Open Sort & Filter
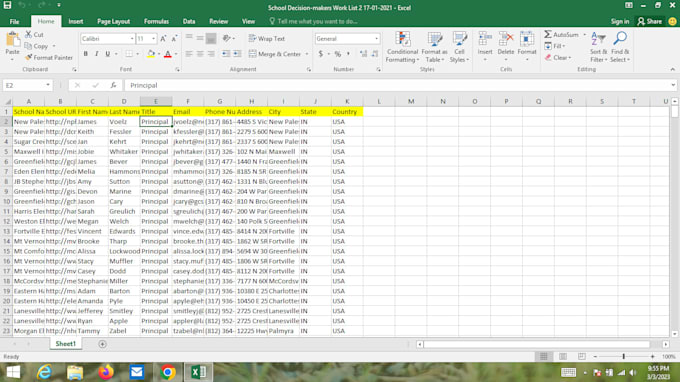The height and width of the screenshot is (382, 680). pyautogui.click(x=598, y=47)
